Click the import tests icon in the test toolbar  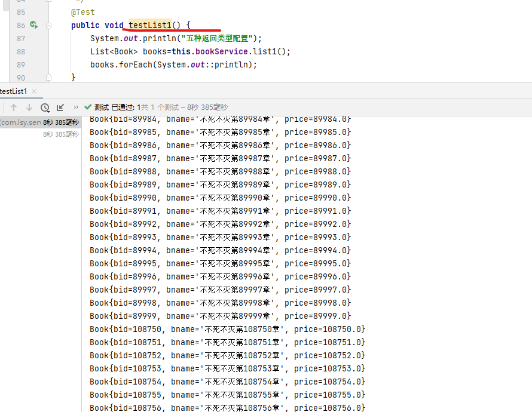pyautogui.click(x=60, y=107)
